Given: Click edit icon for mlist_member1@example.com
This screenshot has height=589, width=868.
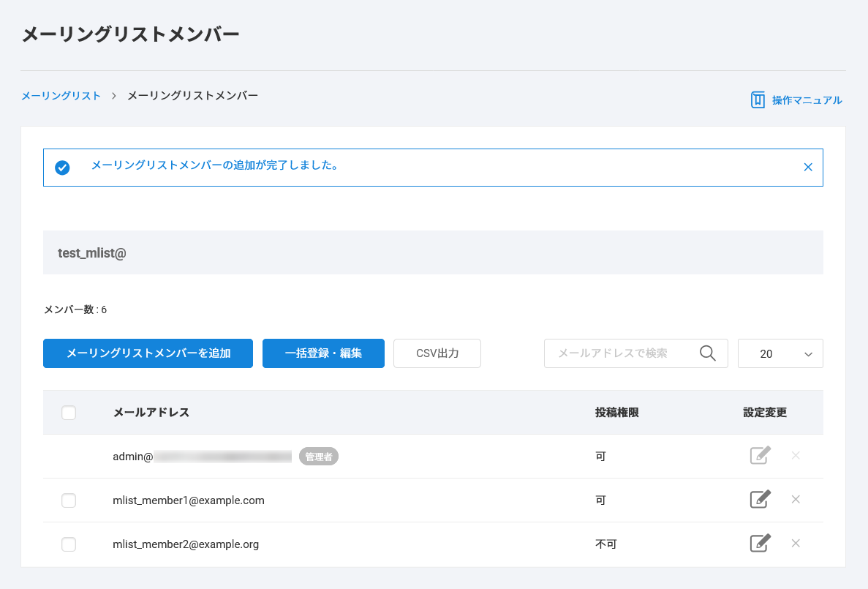Looking at the screenshot, I should 760,500.
